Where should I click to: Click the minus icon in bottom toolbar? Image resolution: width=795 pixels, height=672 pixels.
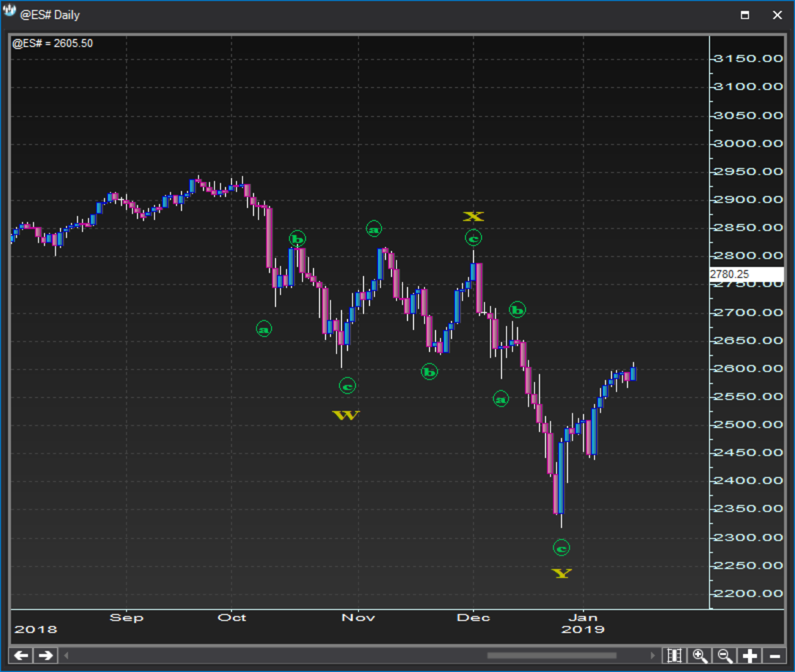774,656
